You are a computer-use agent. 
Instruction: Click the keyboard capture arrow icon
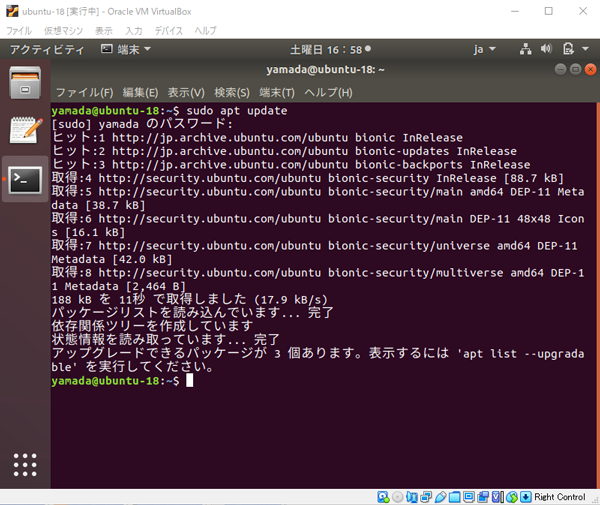point(526,497)
